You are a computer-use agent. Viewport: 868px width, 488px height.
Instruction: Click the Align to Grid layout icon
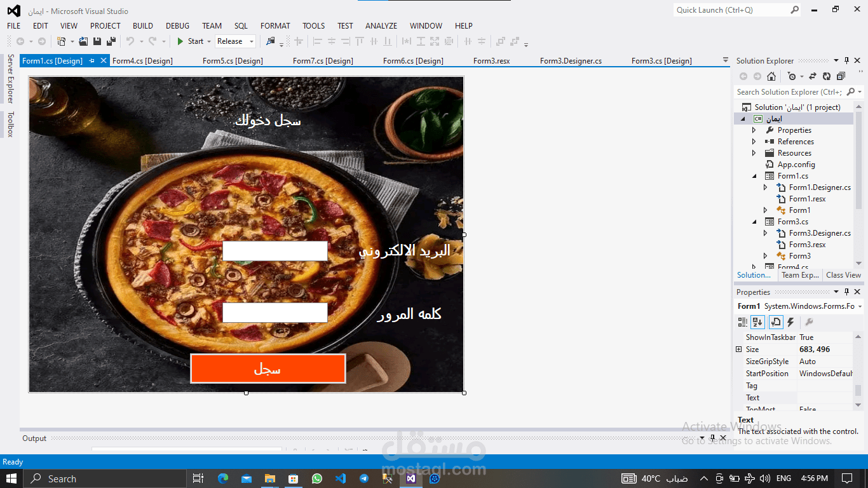pos(298,41)
